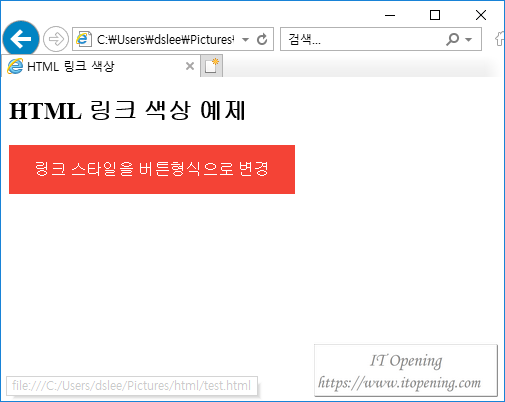Click the status bar file URL tooltip
This screenshot has width=505, height=402.
[132, 386]
